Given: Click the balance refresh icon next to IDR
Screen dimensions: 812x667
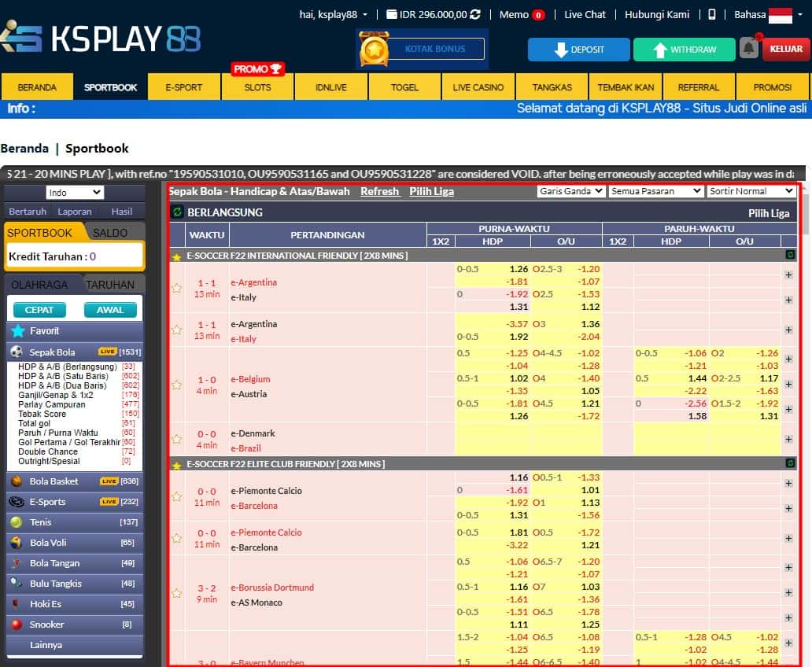Looking at the screenshot, I should [x=475, y=15].
